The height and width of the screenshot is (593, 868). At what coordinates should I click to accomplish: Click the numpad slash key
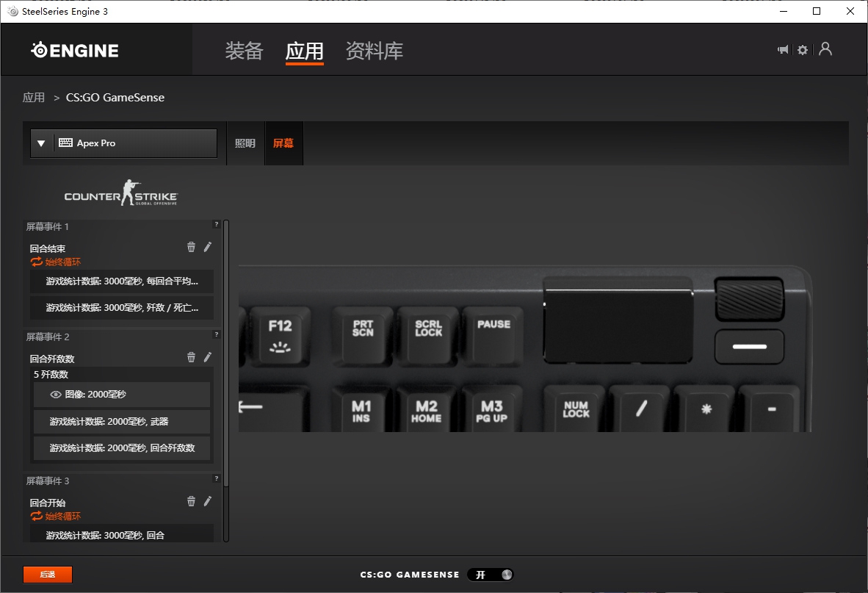coord(641,410)
